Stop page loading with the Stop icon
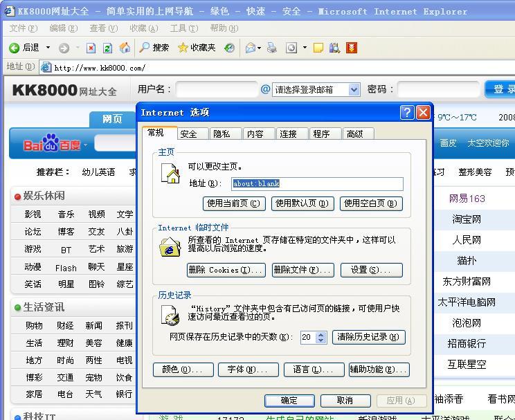The width and height of the screenshot is (515, 420). pyautogui.click(x=91, y=48)
